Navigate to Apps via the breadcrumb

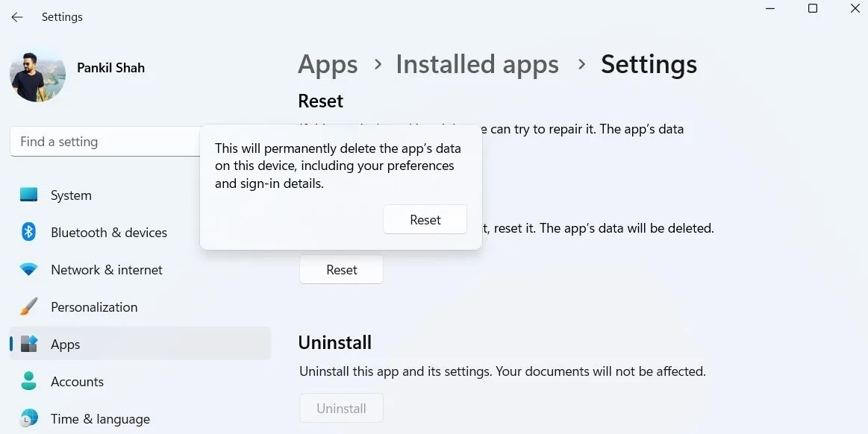click(328, 65)
